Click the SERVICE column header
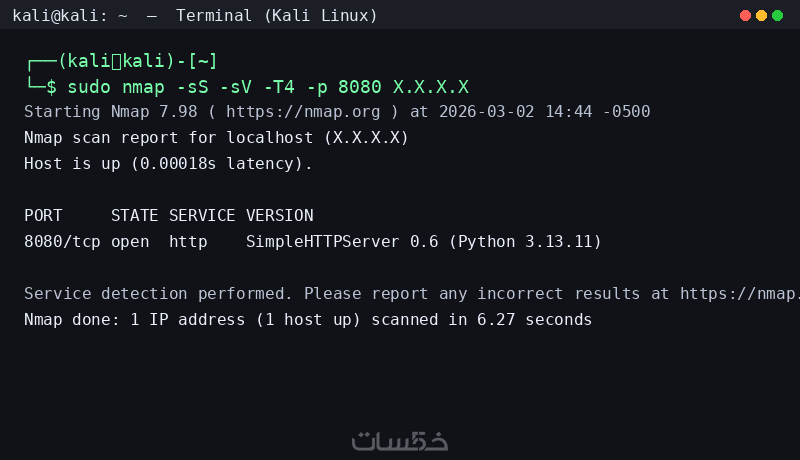 click(202, 215)
